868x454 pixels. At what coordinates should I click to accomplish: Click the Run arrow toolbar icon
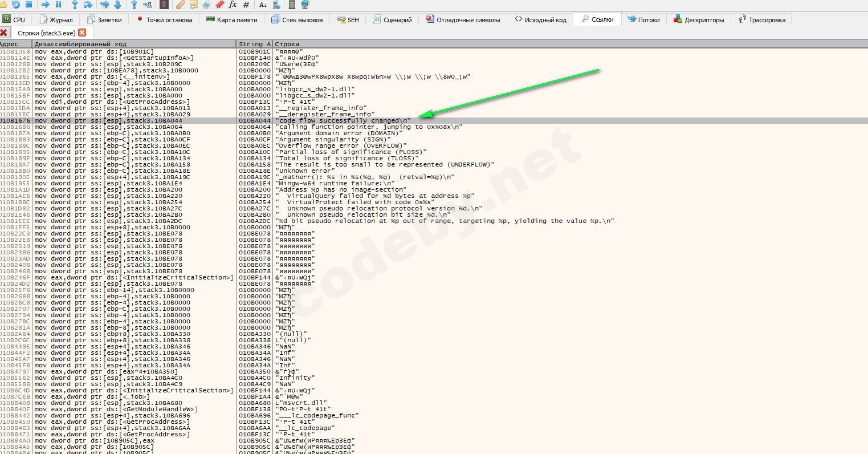(46, 5)
